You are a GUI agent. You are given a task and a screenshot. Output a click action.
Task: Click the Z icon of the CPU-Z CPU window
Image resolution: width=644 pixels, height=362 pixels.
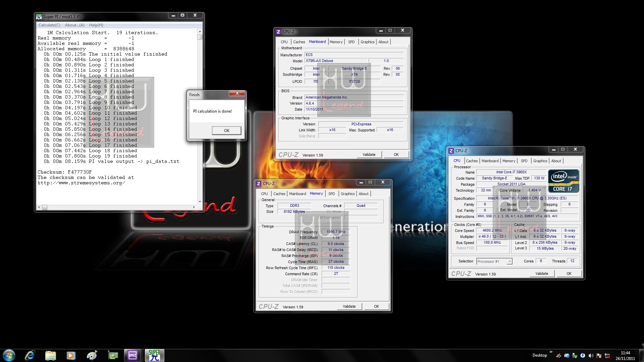pos(451,151)
